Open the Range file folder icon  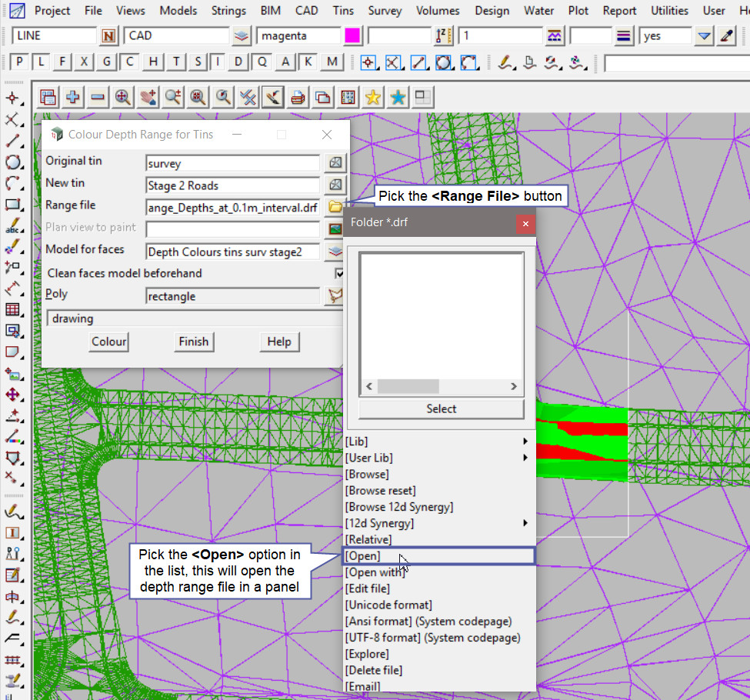click(x=335, y=207)
